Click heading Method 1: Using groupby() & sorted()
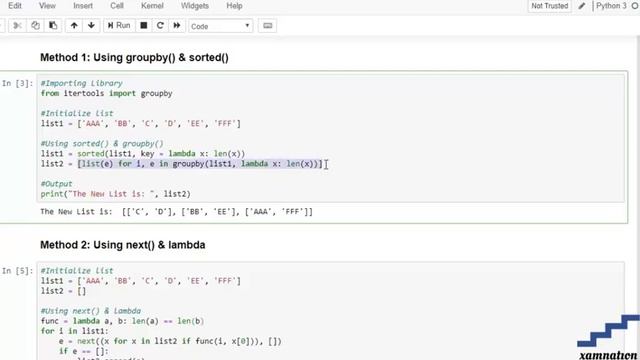640x360 pixels. pyautogui.click(x=134, y=58)
